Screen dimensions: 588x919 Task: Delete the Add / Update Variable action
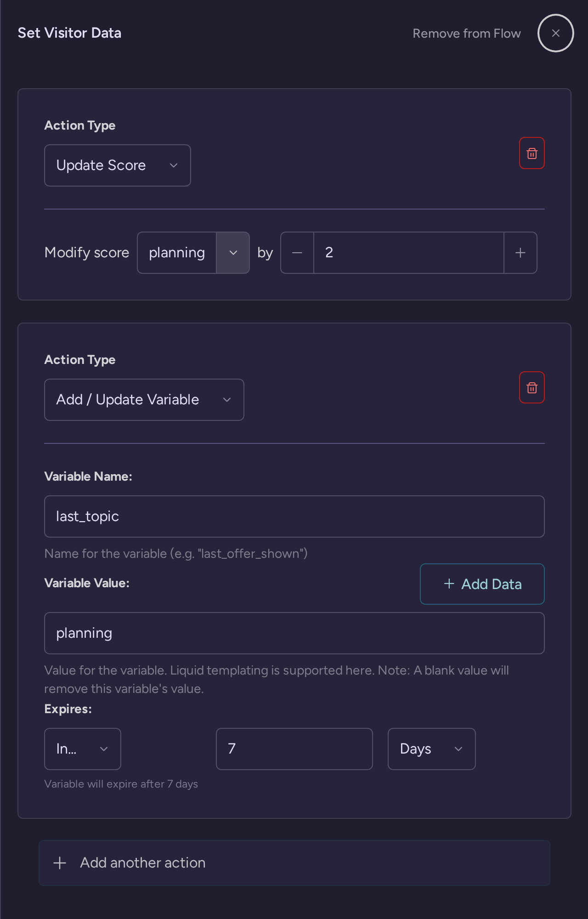(x=532, y=387)
